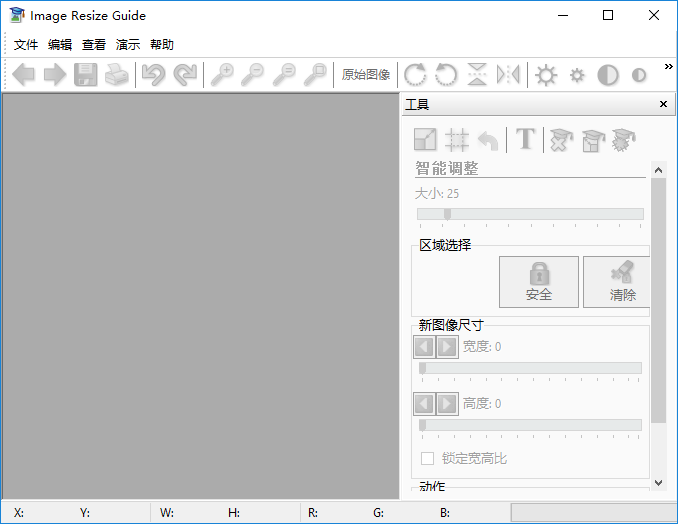Viewport: 678px width, 524px height.
Task: Click the redo toolbar icon
Action: pyautogui.click(x=185, y=75)
